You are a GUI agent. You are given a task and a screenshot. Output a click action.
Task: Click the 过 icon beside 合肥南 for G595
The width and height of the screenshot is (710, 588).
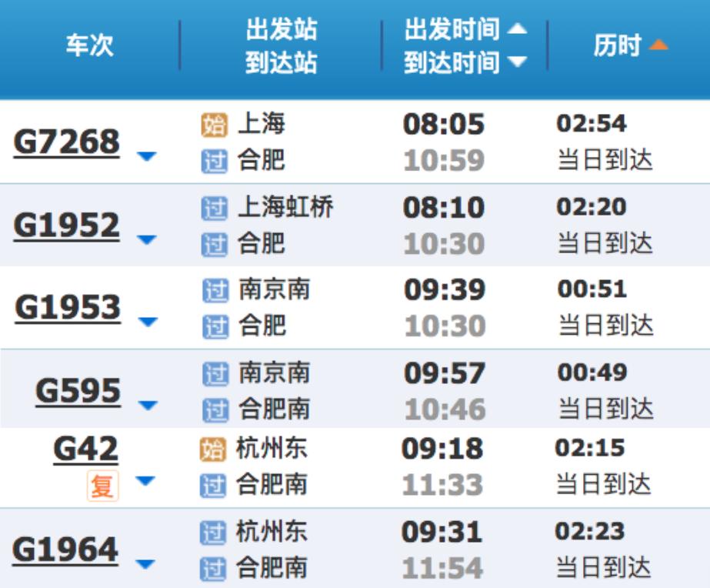point(215,410)
